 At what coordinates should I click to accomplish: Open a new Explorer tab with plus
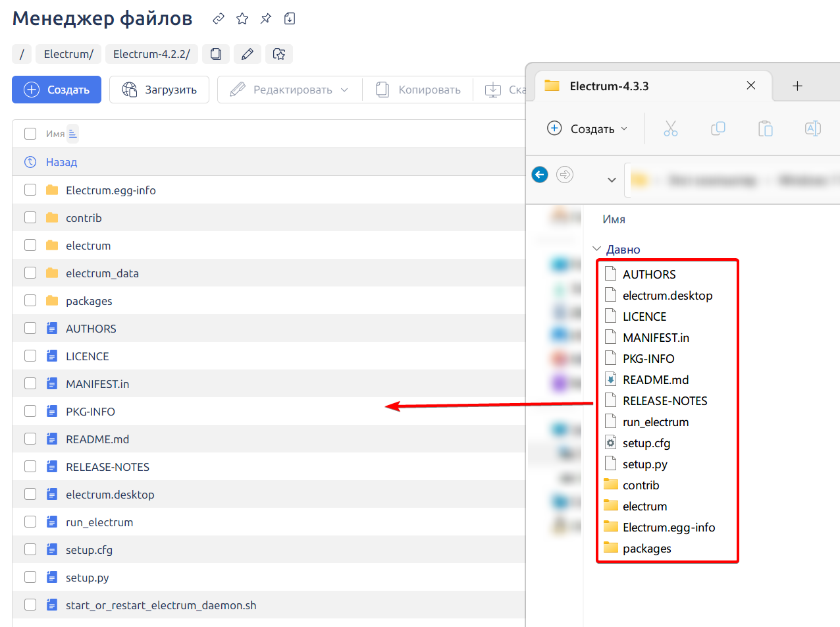pyautogui.click(x=797, y=86)
